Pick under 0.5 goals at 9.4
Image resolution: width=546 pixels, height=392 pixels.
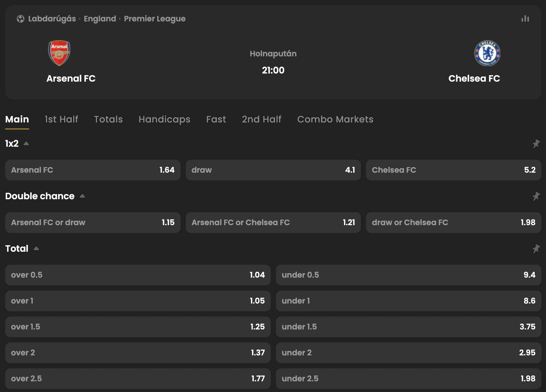(409, 275)
